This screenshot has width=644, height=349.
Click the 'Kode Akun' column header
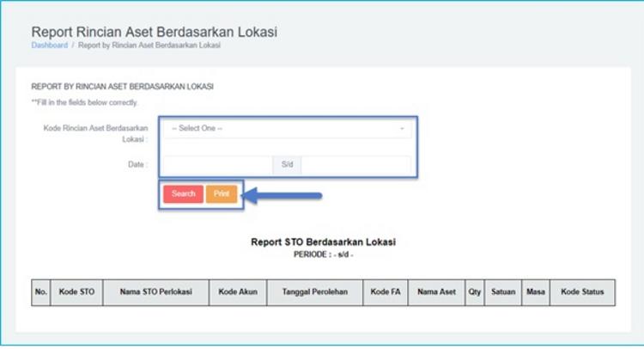click(x=239, y=292)
